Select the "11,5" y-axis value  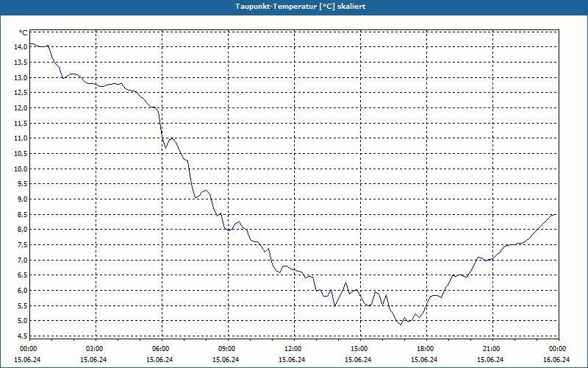click(x=21, y=123)
